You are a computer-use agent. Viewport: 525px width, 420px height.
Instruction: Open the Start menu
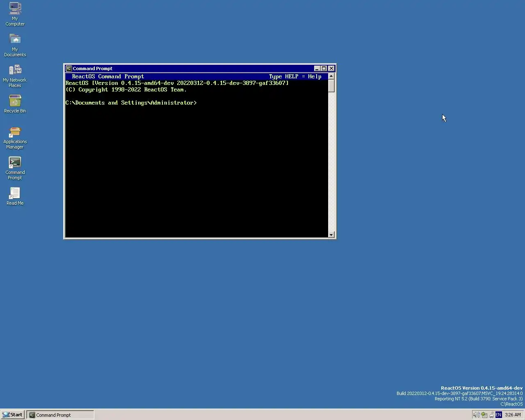pyautogui.click(x=12, y=415)
